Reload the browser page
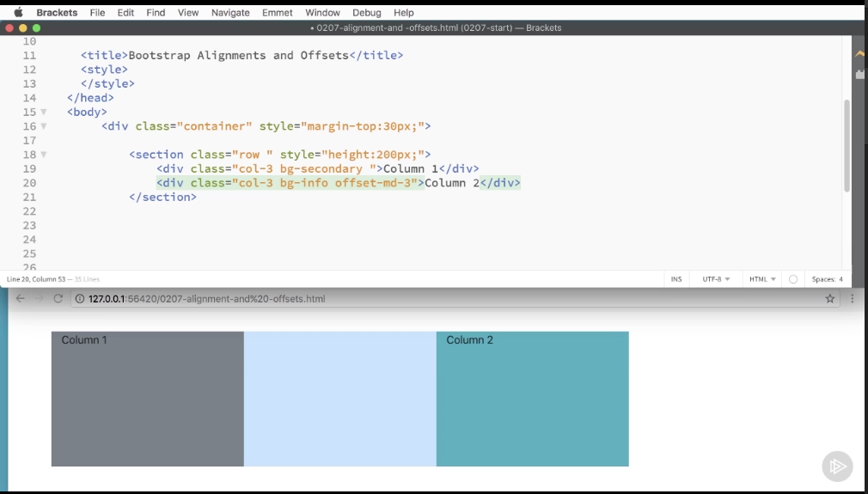Viewport: 868px width, 494px height. pos(58,299)
